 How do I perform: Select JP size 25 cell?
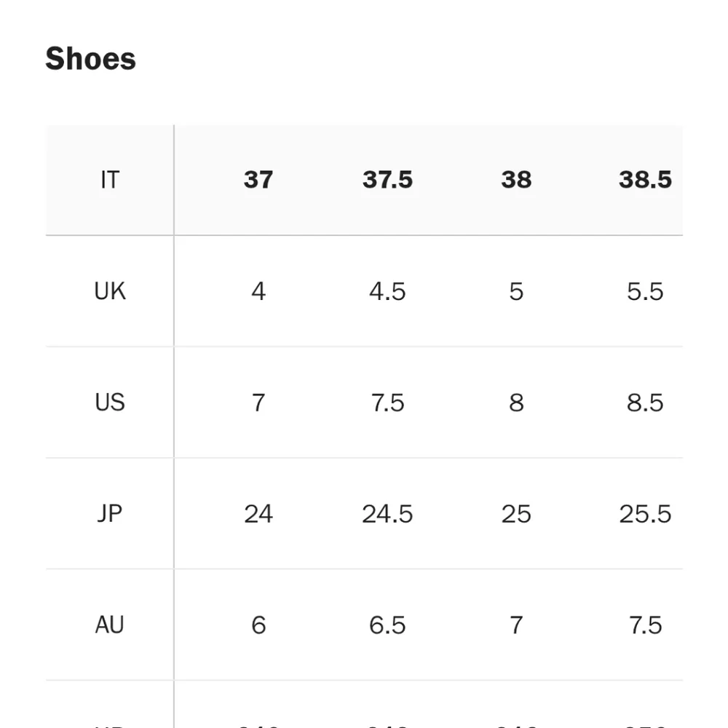coord(516,514)
